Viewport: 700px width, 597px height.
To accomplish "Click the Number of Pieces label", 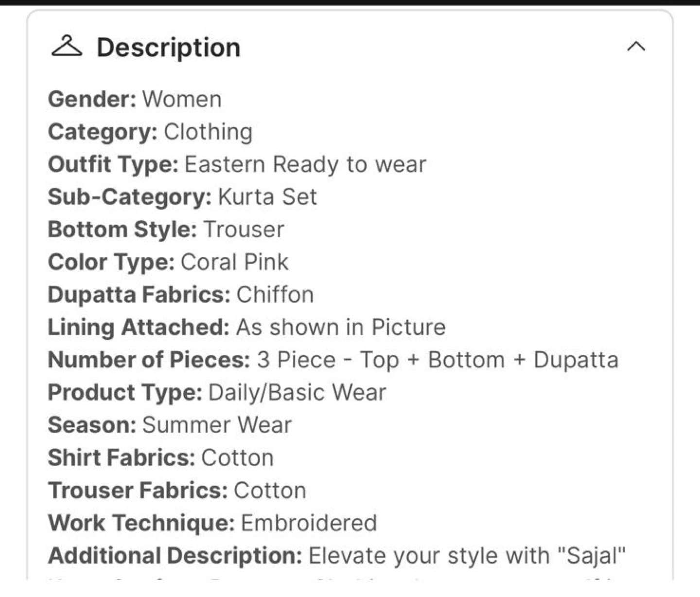I will click(149, 360).
